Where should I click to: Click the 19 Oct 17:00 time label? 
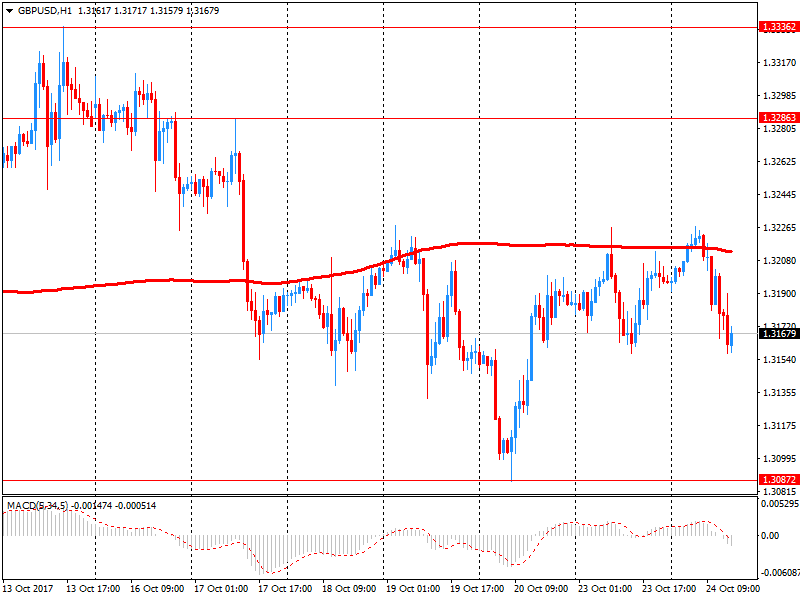click(x=477, y=589)
